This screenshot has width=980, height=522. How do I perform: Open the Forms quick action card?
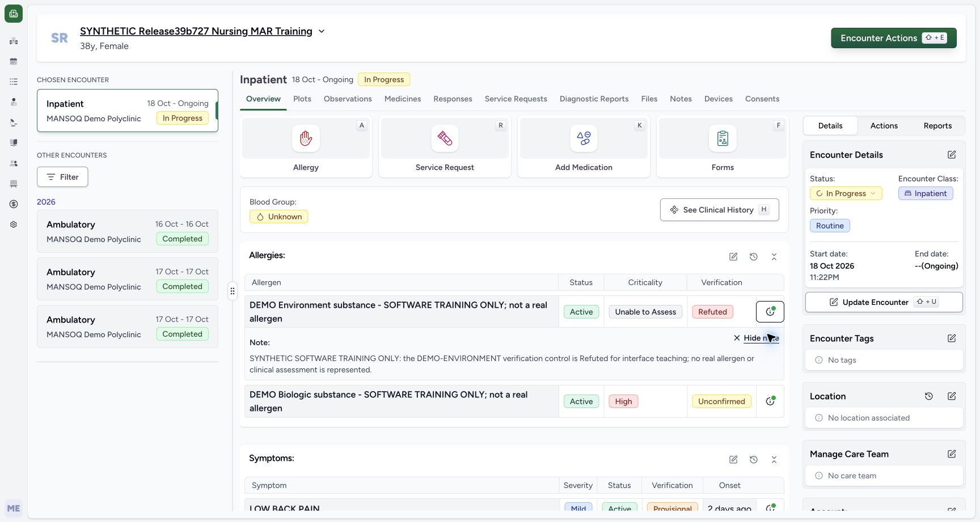click(723, 147)
